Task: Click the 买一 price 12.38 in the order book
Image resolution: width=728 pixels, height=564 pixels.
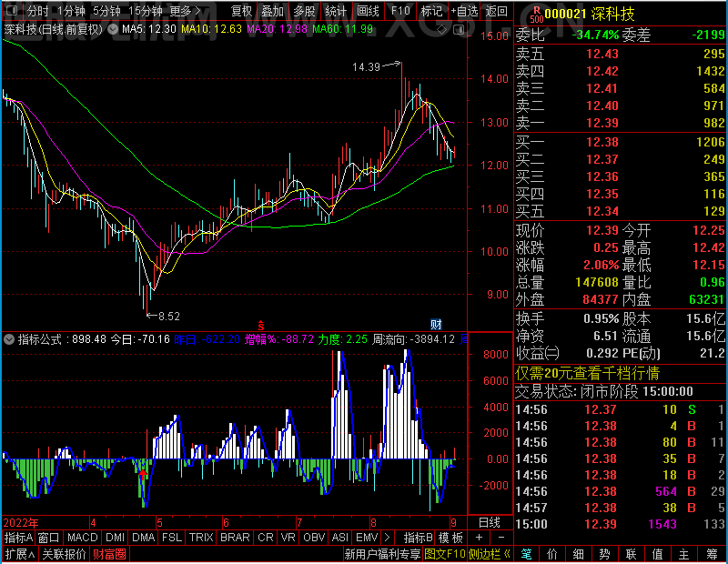Action: coord(602,142)
